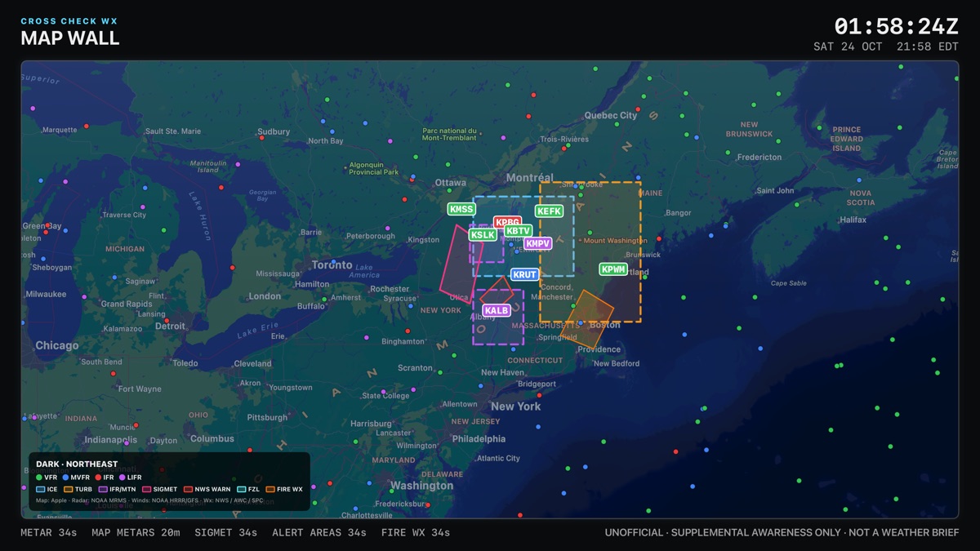This screenshot has width=980, height=551.
Task: Open the blue KRUT MVFR marker
Action: [525, 274]
